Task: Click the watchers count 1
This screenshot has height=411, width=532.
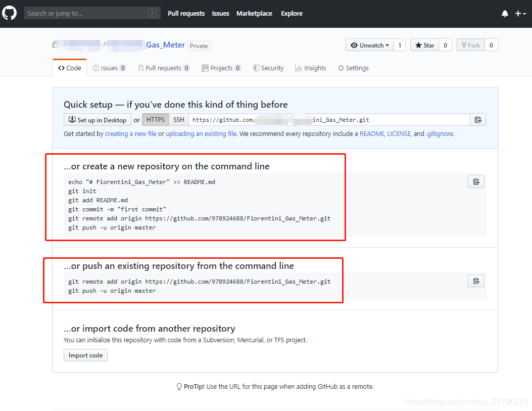Action: pyautogui.click(x=400, y=45)
